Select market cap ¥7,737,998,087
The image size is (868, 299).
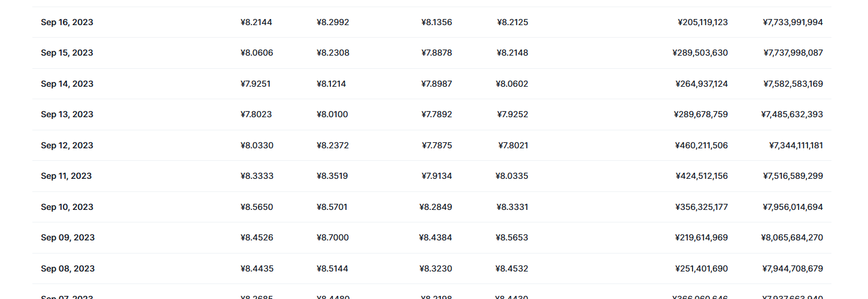793,53
